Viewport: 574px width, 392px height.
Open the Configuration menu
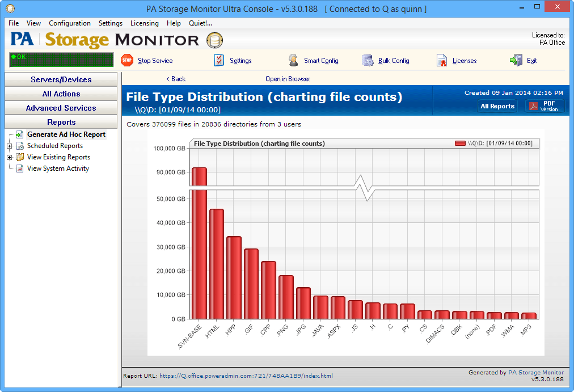click(70, 23)
